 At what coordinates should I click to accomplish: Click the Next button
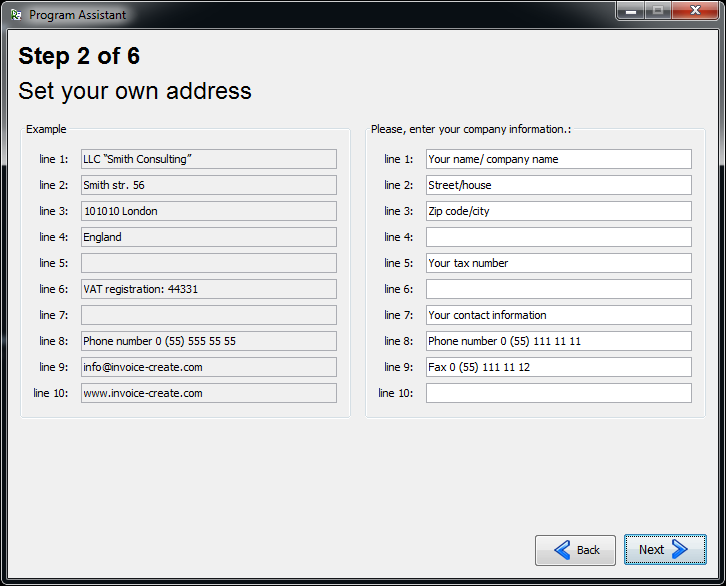665,549
